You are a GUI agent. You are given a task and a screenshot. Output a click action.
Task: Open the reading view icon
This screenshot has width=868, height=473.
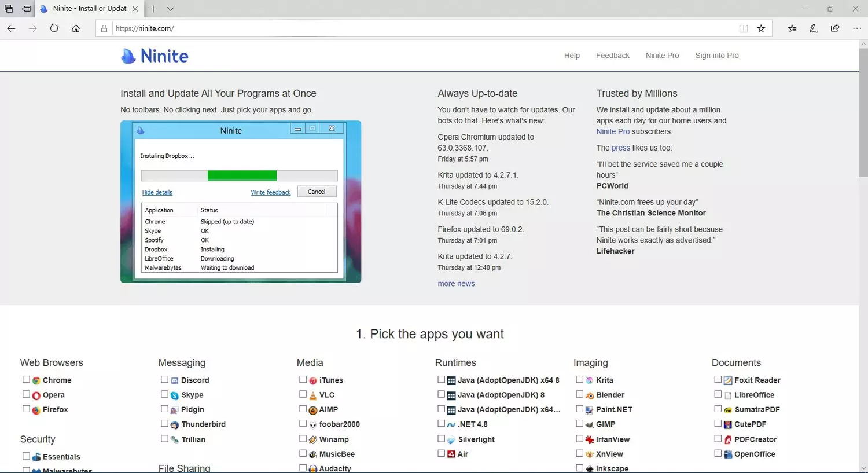pos(743,28)
